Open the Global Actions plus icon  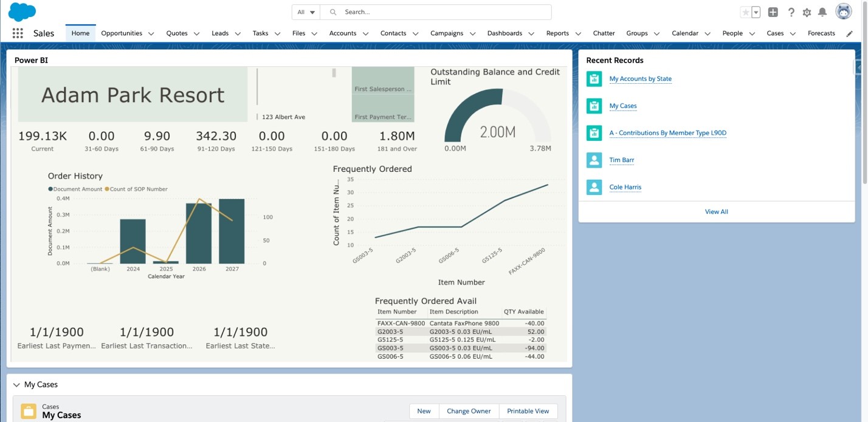[773, 12]
